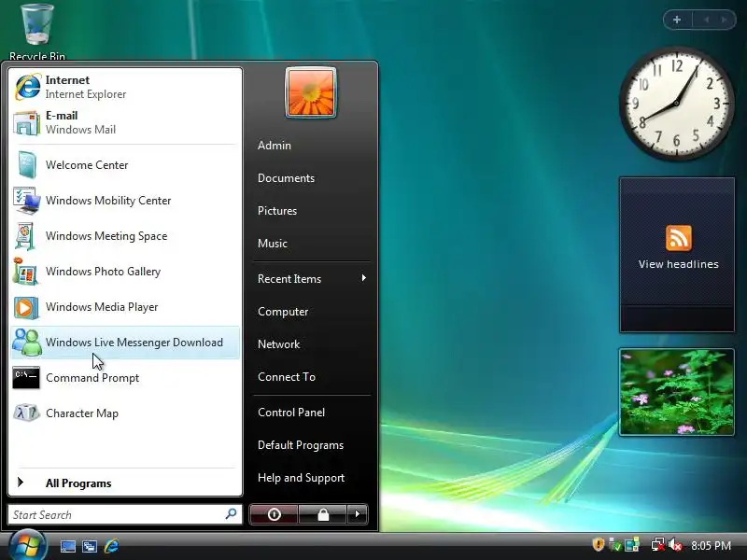Click the user account flower picture
747x560 pixels.
[x=311, y=92]
